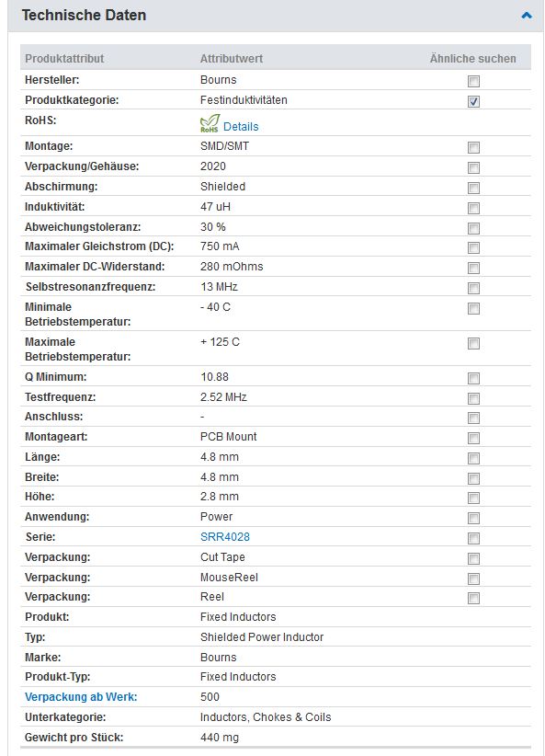Enable the Testfrequenz 2.52 MHz checkbox

[x=473, y=399]
